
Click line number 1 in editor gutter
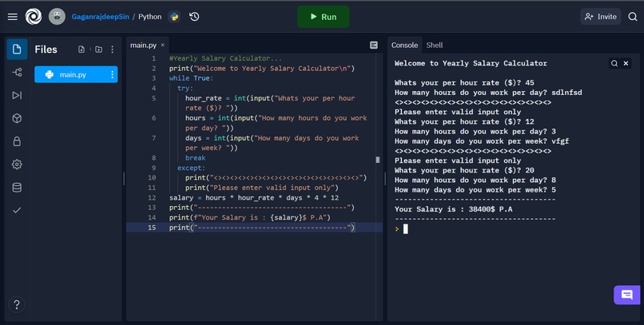pos(153,58)
